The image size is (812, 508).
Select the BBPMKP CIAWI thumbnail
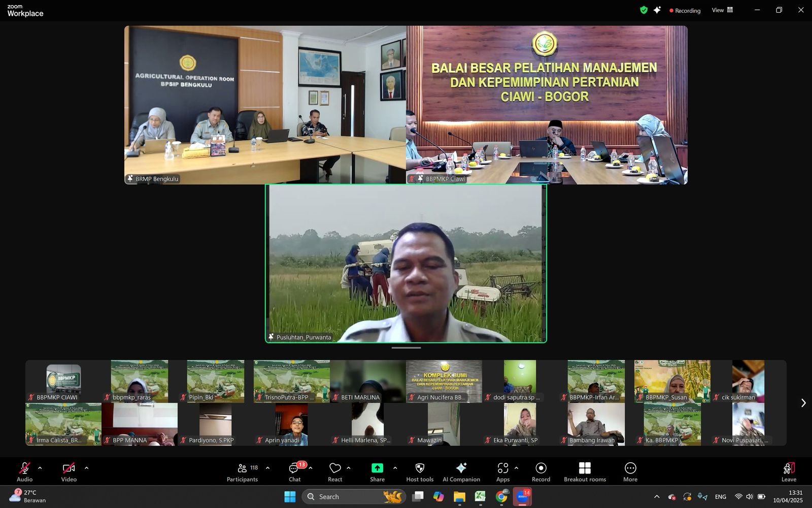63,382
